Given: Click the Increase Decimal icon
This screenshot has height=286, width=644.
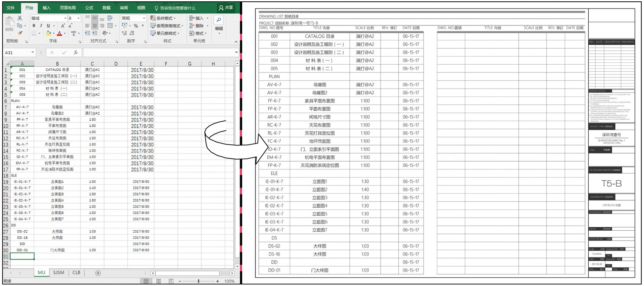Looking at the screenshot, I should coord(124,33).
